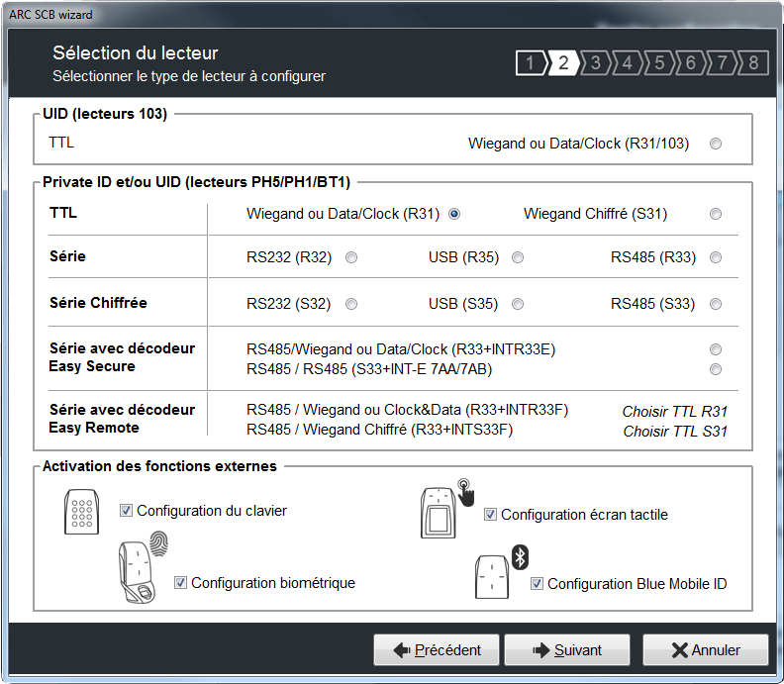The width and height of the screenshot is (784, 684).
Task: Cancel the wizard with Annuler
Action: (x=706, y=650)
